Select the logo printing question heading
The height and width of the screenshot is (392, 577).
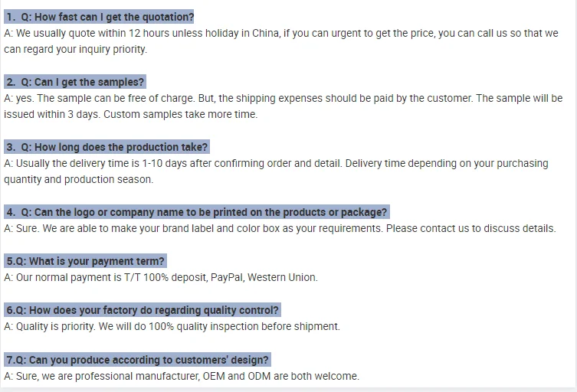pos(196,212)
